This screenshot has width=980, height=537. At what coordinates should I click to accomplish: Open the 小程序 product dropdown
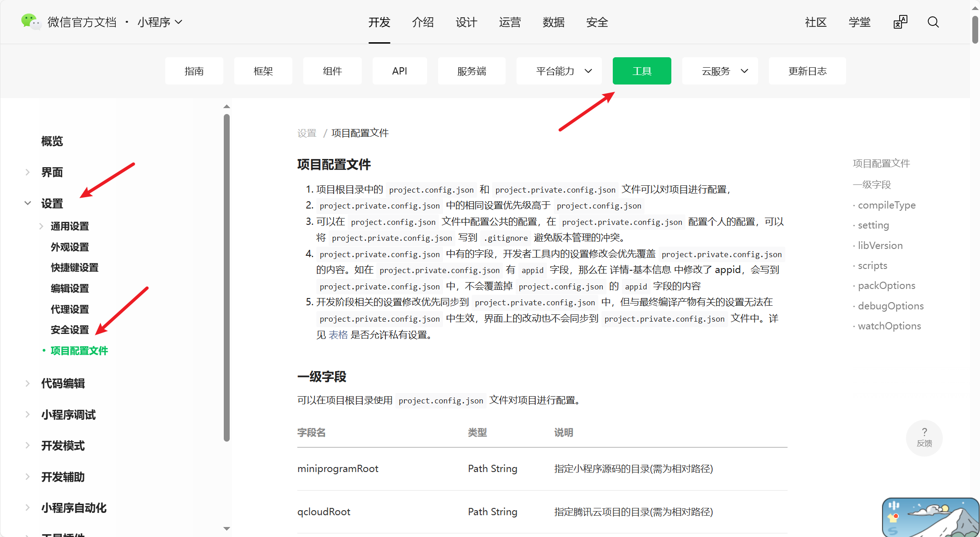click(160, 22)
